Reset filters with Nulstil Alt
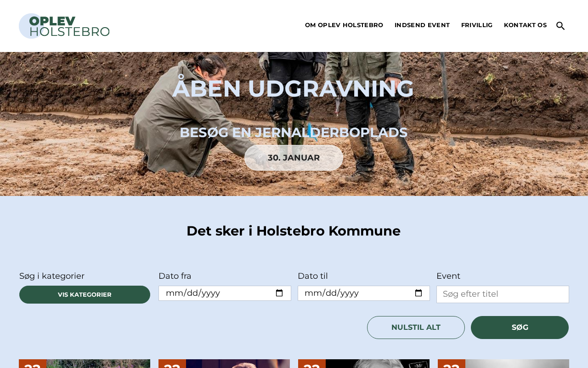Screen dimensions: 588x368 [x=416, y=328]
